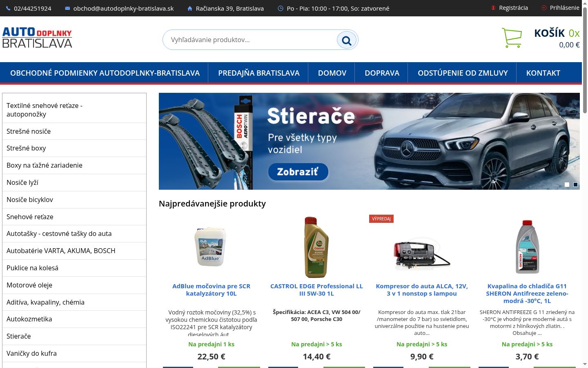The width and height of the screenshot is (588, 368).
Task: Click address Račianska 39, Bratislava
Action: pyautogui.click(x=230, y=8)
